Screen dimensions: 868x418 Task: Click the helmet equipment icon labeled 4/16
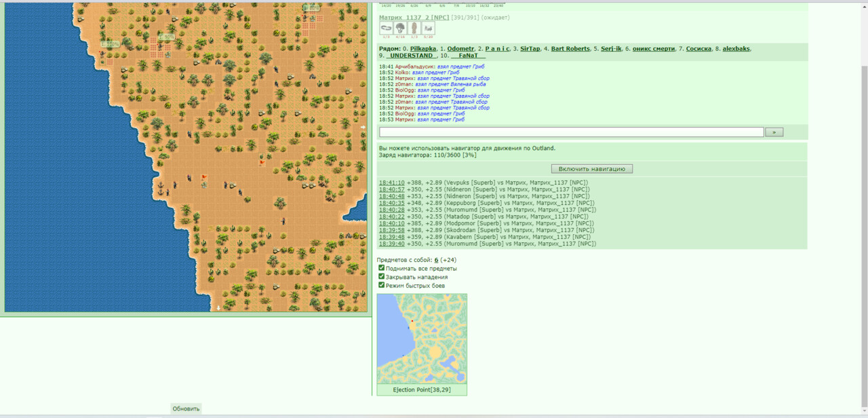(400, 28)
